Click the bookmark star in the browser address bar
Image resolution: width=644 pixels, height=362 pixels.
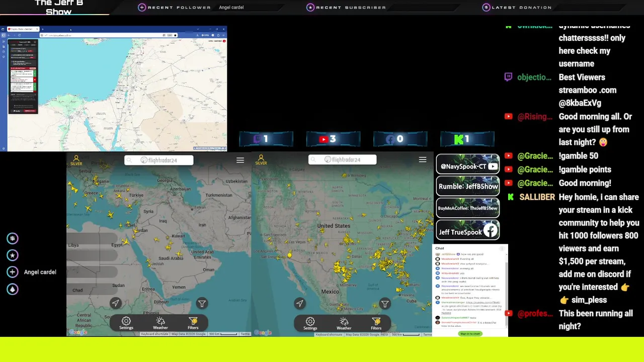(x=175, y=35)
